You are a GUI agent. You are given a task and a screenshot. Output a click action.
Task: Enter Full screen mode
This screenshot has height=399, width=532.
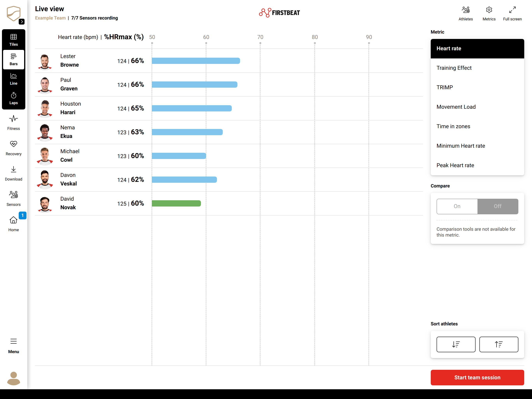click(x=512, y=14)
